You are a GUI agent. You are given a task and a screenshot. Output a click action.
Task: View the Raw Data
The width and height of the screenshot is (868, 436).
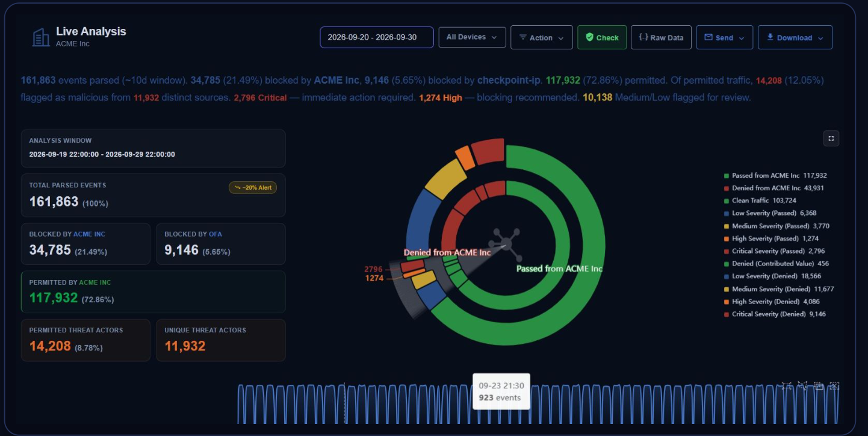click(661, 37)
